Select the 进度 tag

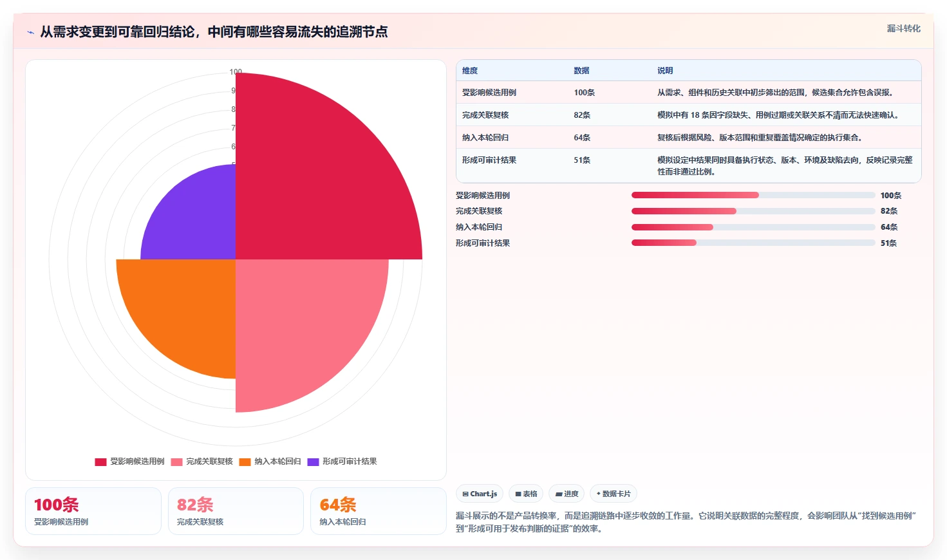coord(567,494)
